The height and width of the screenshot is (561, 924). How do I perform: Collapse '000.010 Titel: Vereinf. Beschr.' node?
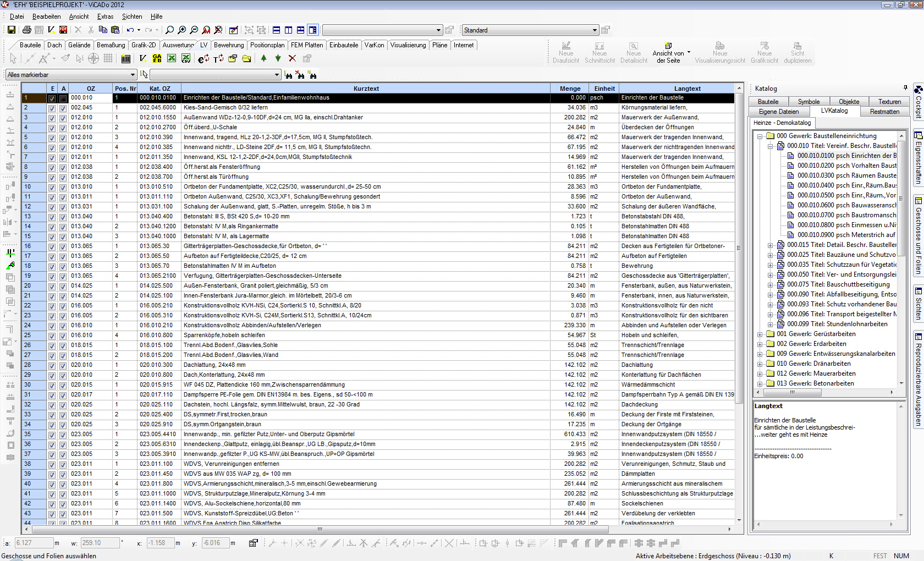(x=771, y=146)
